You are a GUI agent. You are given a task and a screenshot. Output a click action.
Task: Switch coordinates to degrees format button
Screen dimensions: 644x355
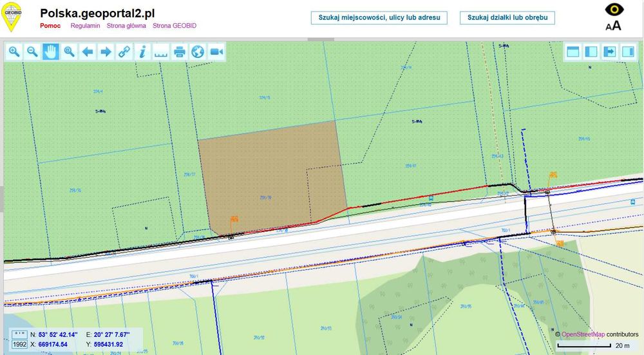point(19,334)
